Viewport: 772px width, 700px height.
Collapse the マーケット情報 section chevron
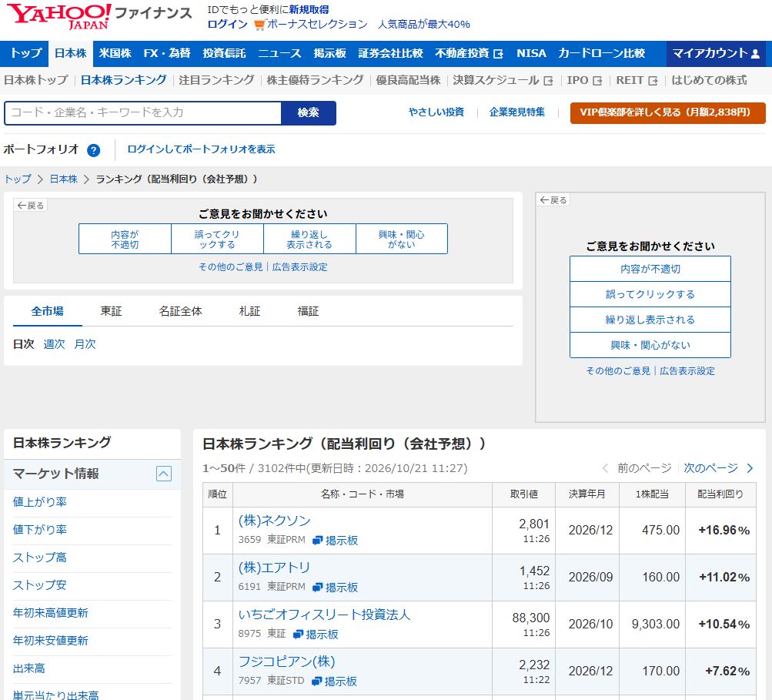(164, 474)
